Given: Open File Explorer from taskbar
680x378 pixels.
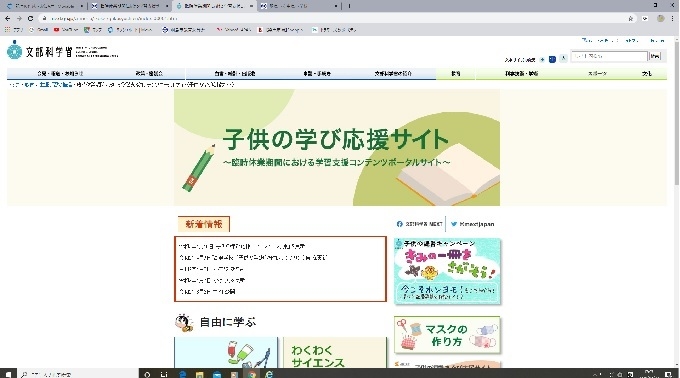Looking at the screenshot, I should (199, 374).
